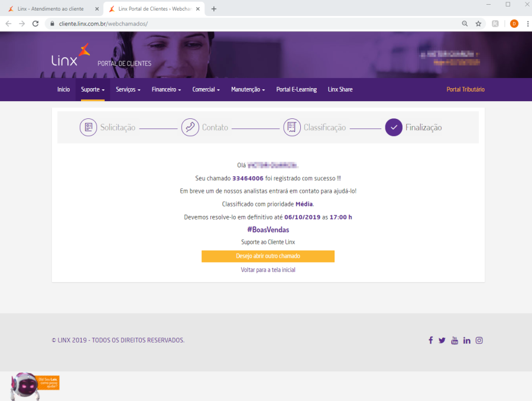This screenshot has height=401, width=532.
Task: Go to Início menu item
Action: tap(63, 89)
